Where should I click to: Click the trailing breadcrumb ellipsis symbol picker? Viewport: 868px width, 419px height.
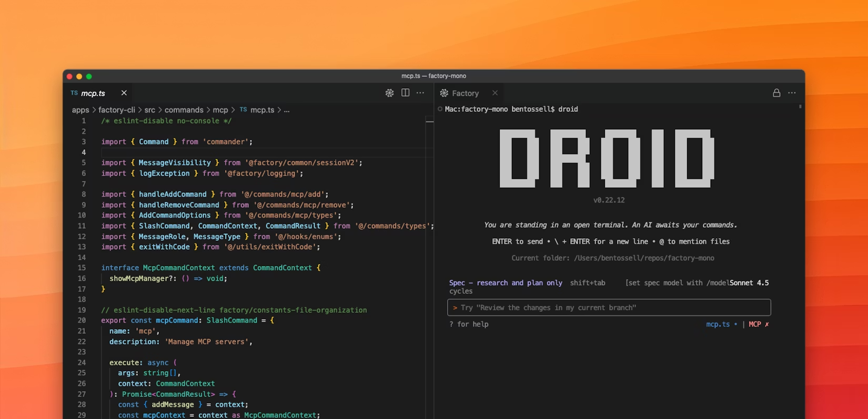coord(287,110)
